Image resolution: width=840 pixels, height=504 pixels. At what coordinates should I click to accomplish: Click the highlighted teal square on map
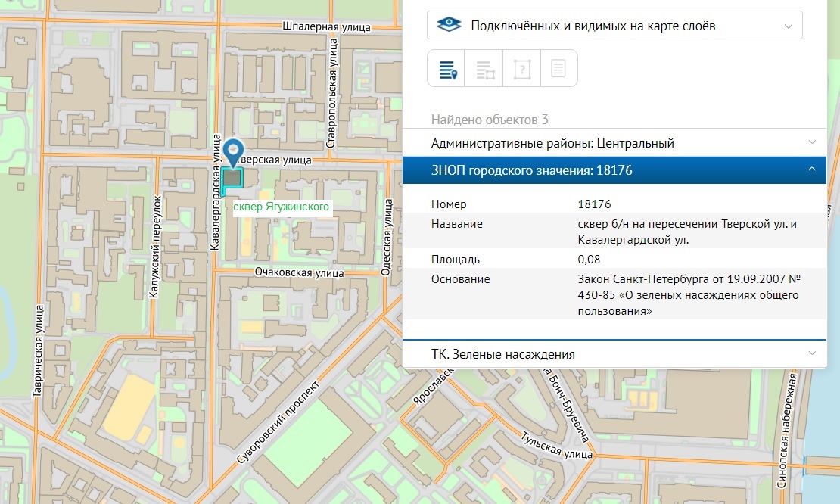232,179
